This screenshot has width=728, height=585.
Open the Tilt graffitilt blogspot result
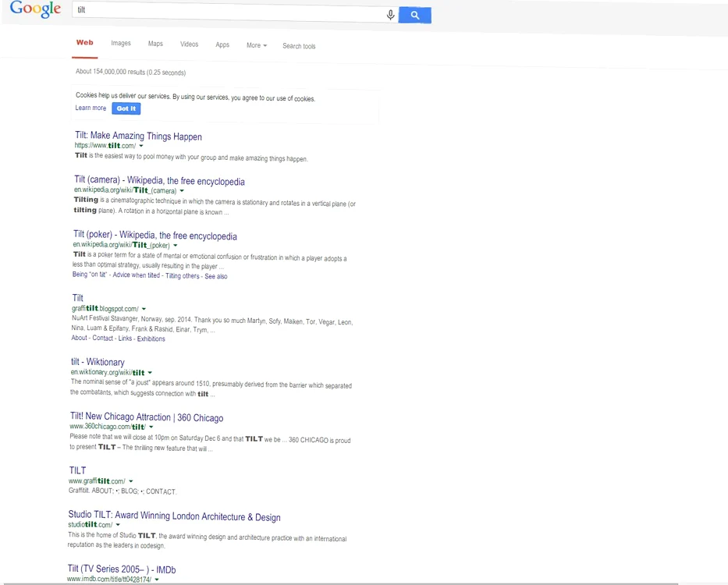pos(77,298)
